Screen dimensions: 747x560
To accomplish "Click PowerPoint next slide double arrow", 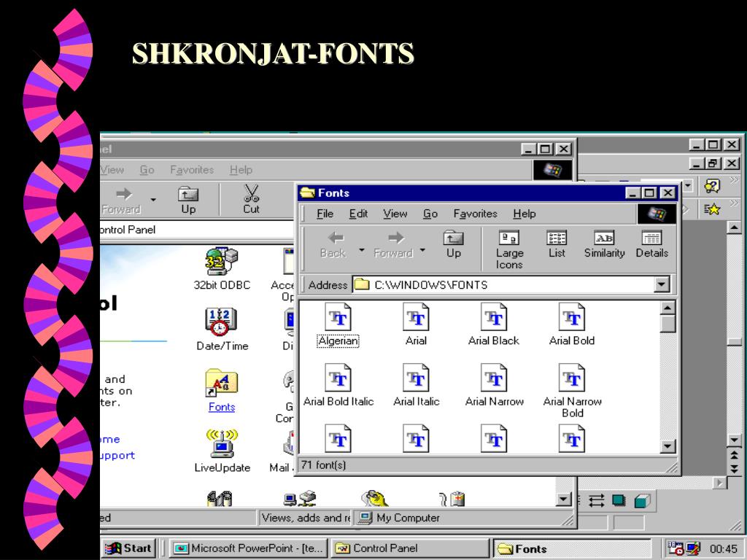I will click(x=734, y=469).
